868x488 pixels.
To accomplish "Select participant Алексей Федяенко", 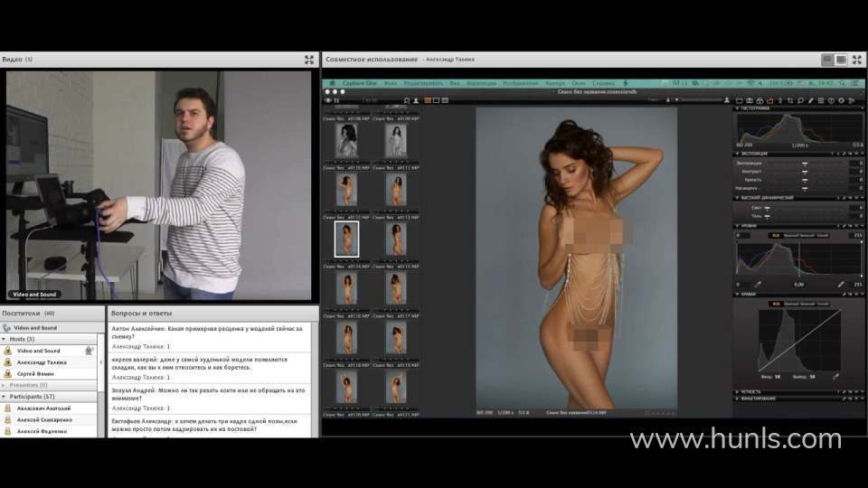I will point(42,431).
